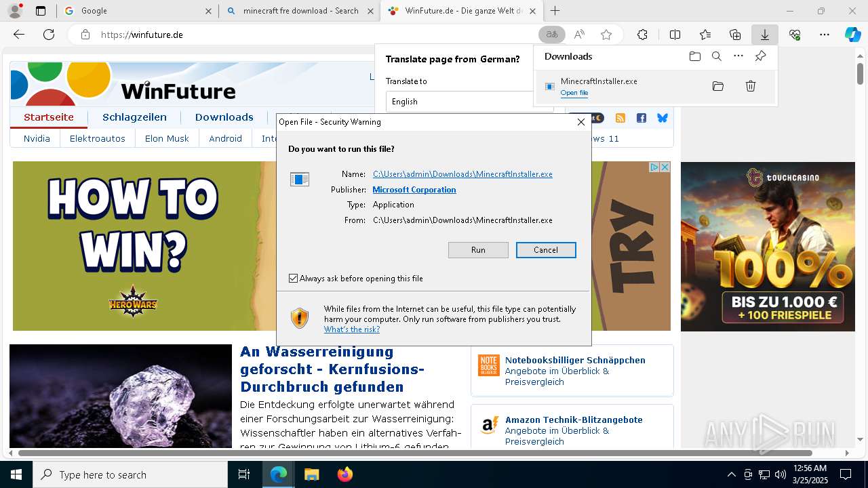Click the MinecraftInstaller.exe file path link

(462, 174)
